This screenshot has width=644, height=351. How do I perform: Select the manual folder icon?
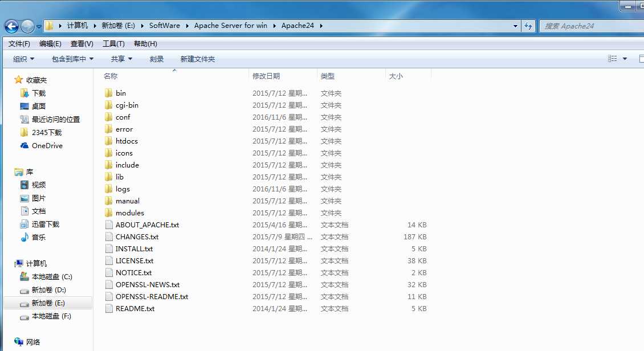tap(108, 201)
